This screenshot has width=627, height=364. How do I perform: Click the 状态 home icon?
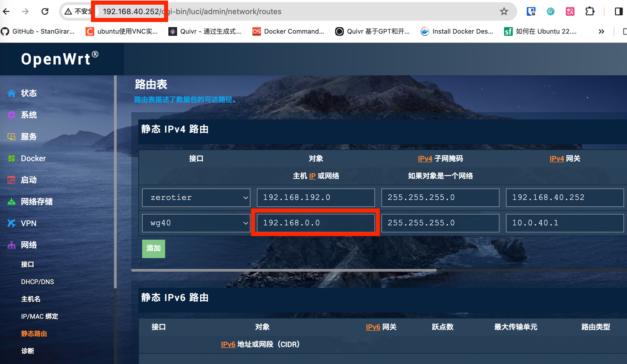pyautogui.click(x=12, y=93)
